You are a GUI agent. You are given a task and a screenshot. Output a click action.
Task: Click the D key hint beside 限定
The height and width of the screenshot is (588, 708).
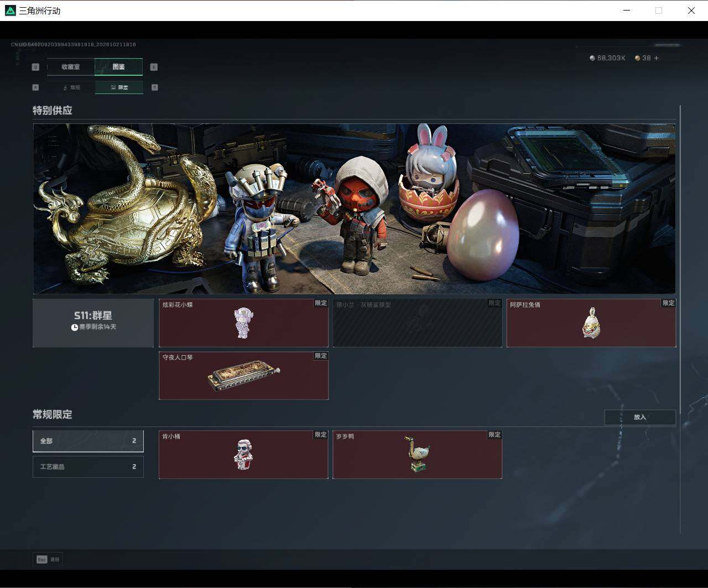[154, 87]
